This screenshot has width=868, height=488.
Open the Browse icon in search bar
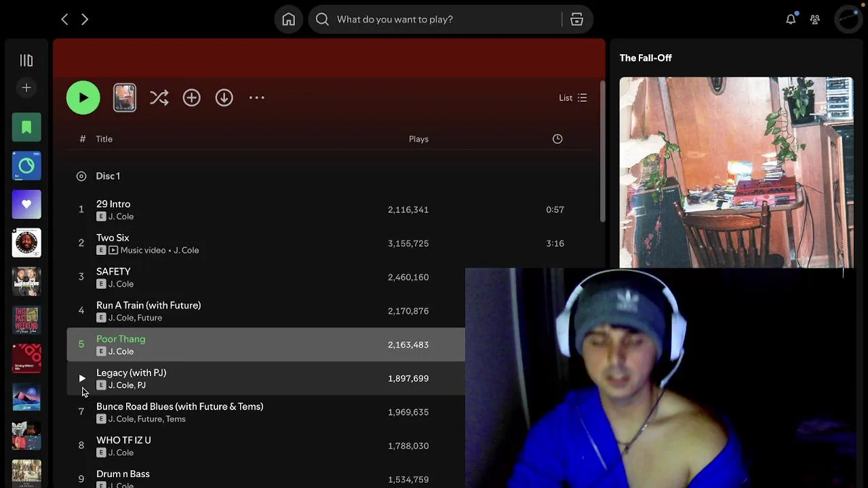(x=577, y=20)
